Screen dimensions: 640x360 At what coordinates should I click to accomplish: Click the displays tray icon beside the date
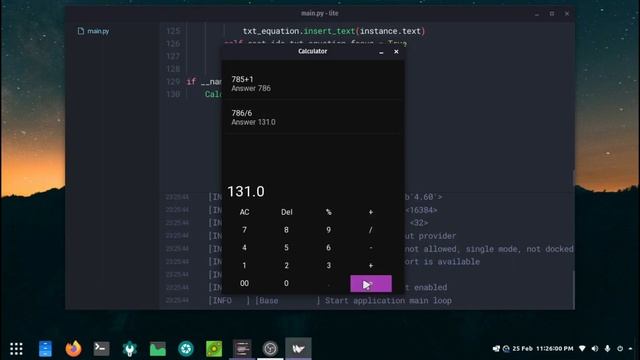click(496, 349)
